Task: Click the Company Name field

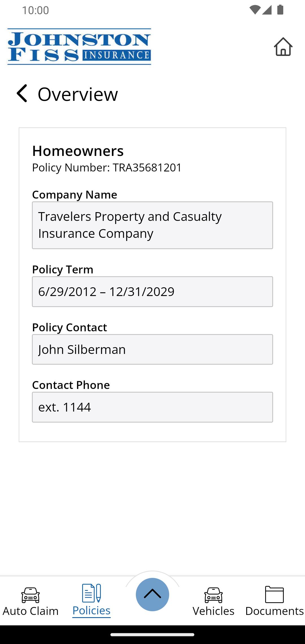Action: point(152,225)
